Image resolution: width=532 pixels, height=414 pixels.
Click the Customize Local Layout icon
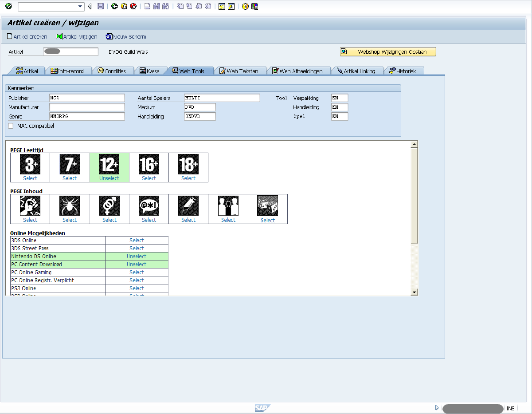pos(254,6)
